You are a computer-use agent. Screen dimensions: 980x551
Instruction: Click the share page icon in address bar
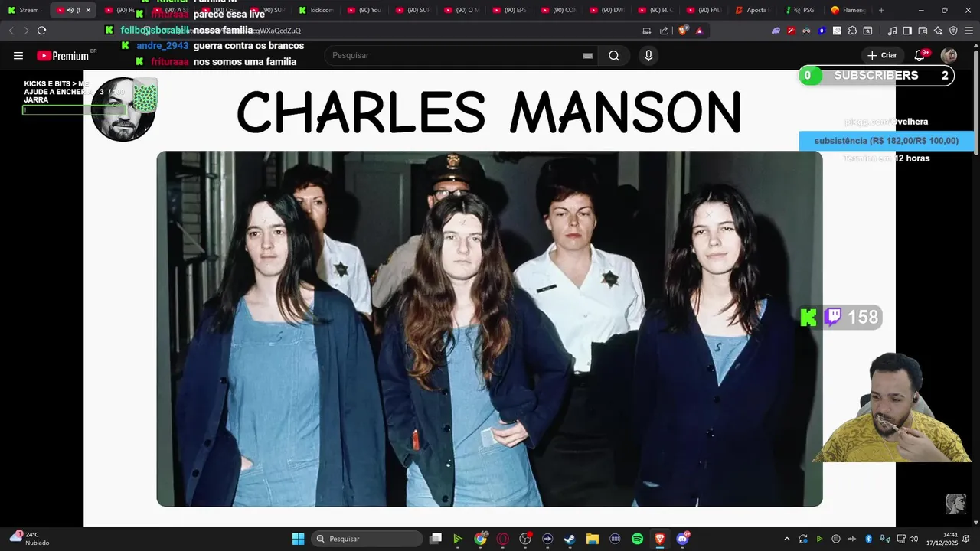tap(664, 31)
